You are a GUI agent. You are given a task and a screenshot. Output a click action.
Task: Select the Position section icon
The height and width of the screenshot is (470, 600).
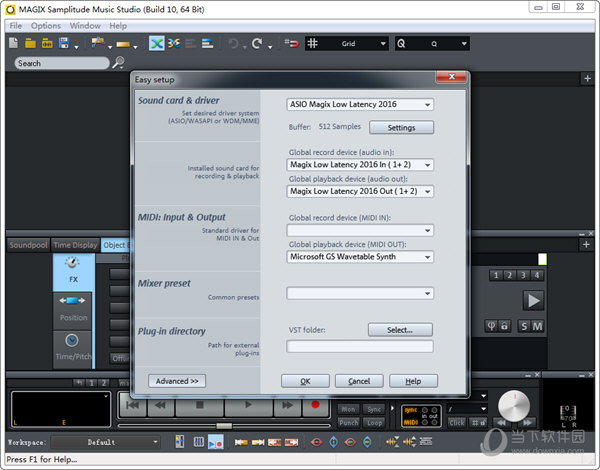point(73,309)
